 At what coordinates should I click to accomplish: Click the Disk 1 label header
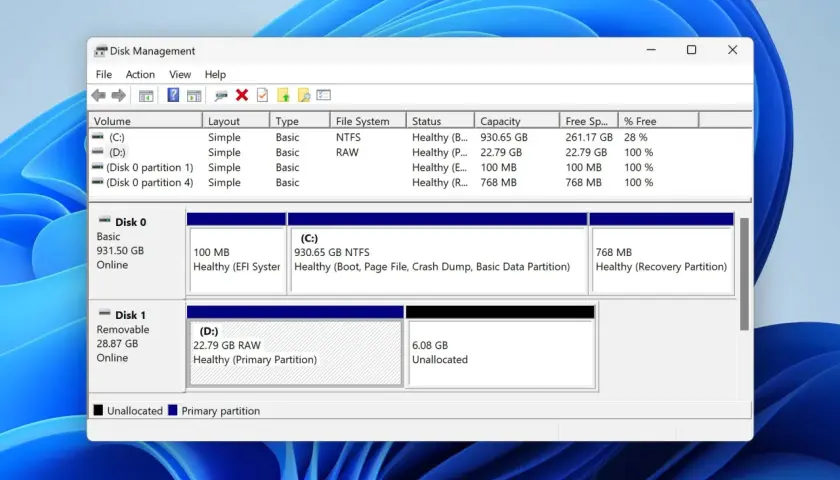click(x=130, y=315)
